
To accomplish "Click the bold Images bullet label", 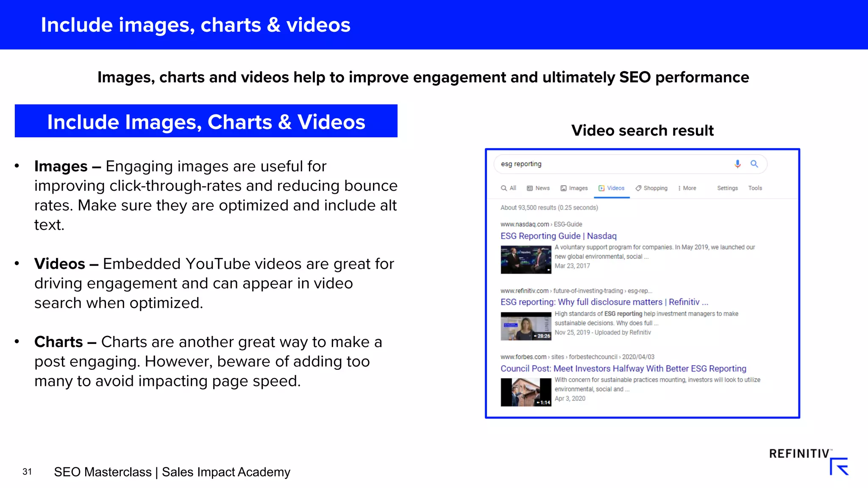I will click(x=61, y=166).
